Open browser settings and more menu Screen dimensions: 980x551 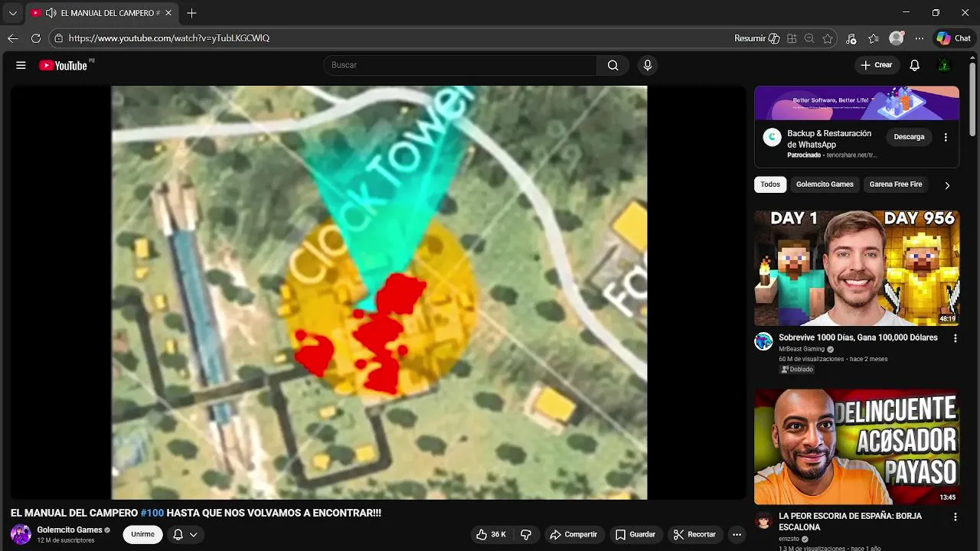920,38
